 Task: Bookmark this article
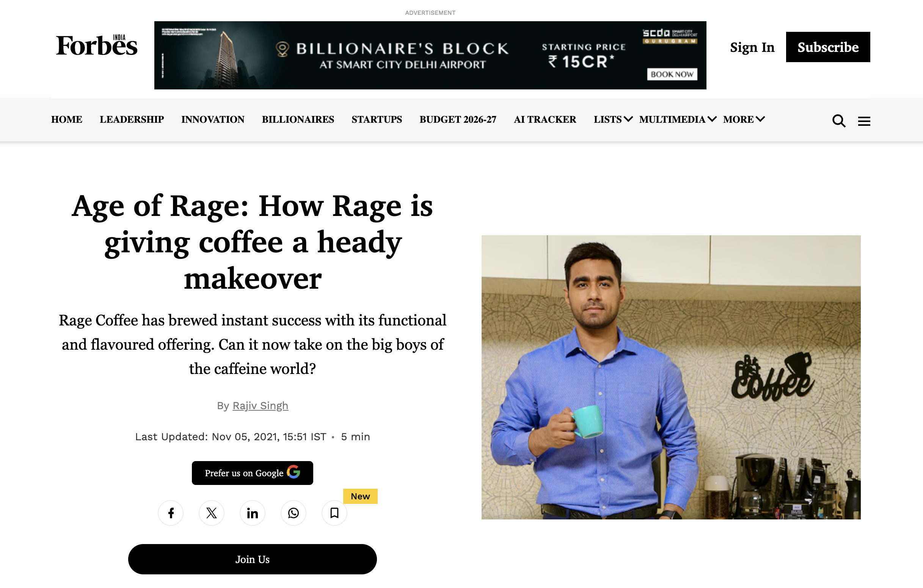coord(334,513)
